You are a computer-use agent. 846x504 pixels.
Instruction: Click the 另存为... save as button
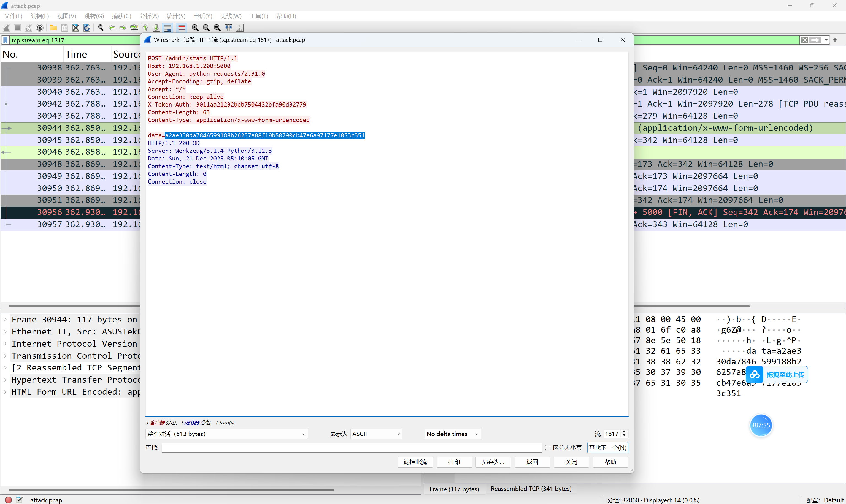point(493,462)
